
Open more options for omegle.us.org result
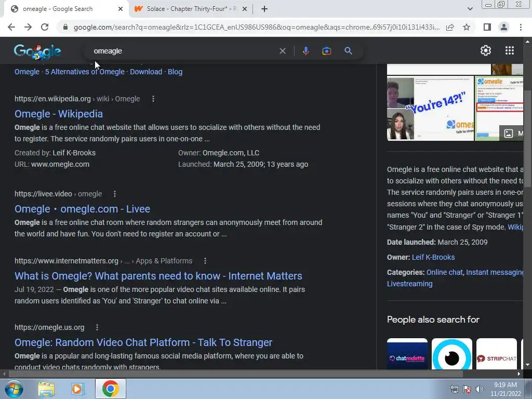97,327
